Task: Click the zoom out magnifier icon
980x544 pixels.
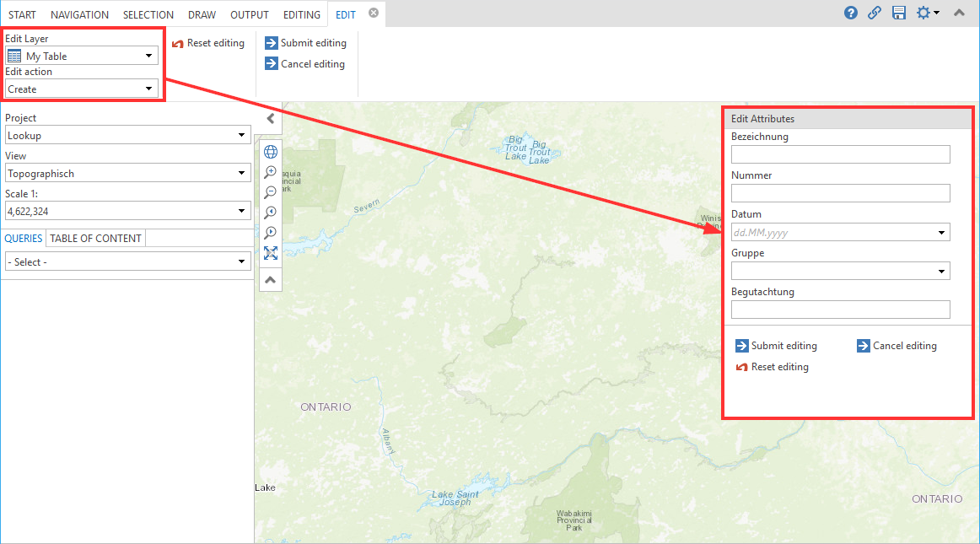Action: pyautogui.click(x=271, y=192)
